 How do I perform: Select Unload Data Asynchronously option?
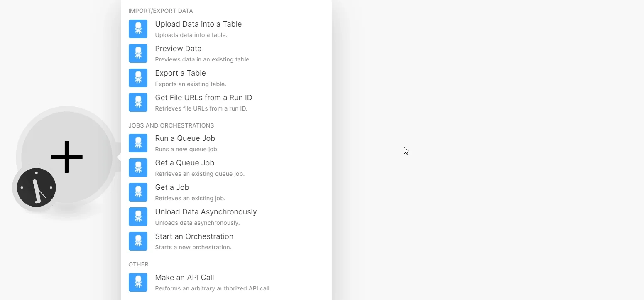point(226,217)
